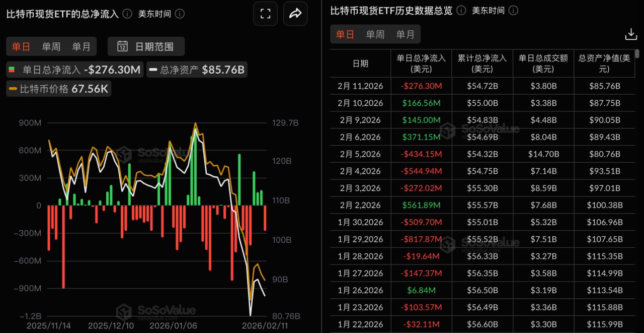Select 单月 view for the chart
This screenshot has width=644, height=333.
[82, 46]
